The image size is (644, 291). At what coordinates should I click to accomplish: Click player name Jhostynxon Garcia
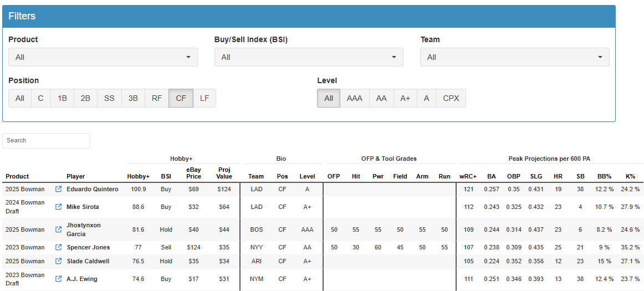[83, 229]
